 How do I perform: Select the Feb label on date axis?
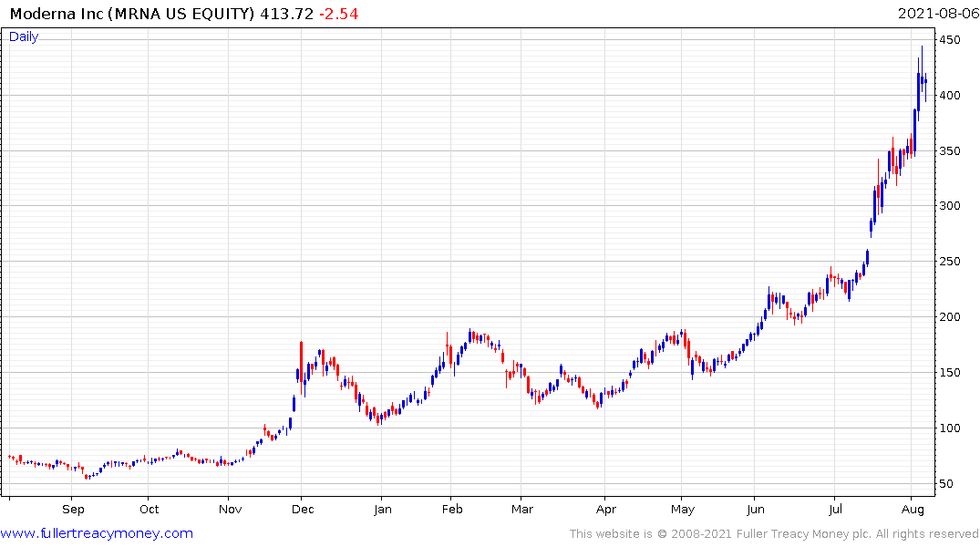452,510
